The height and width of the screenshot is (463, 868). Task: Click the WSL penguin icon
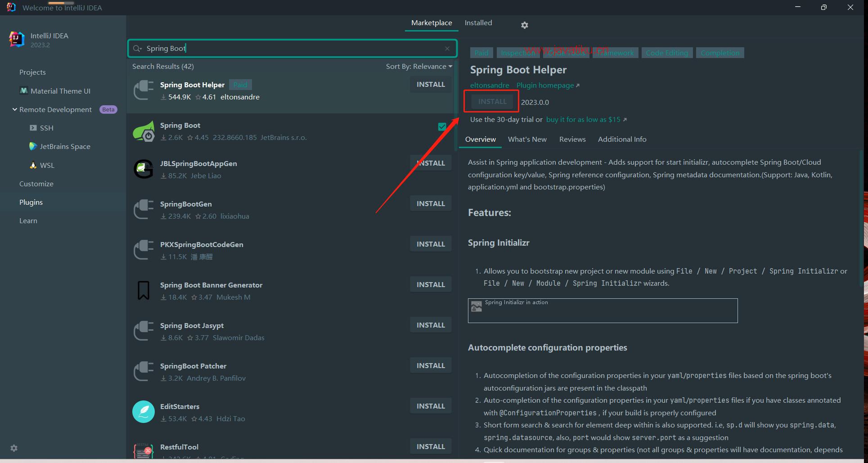33,165
